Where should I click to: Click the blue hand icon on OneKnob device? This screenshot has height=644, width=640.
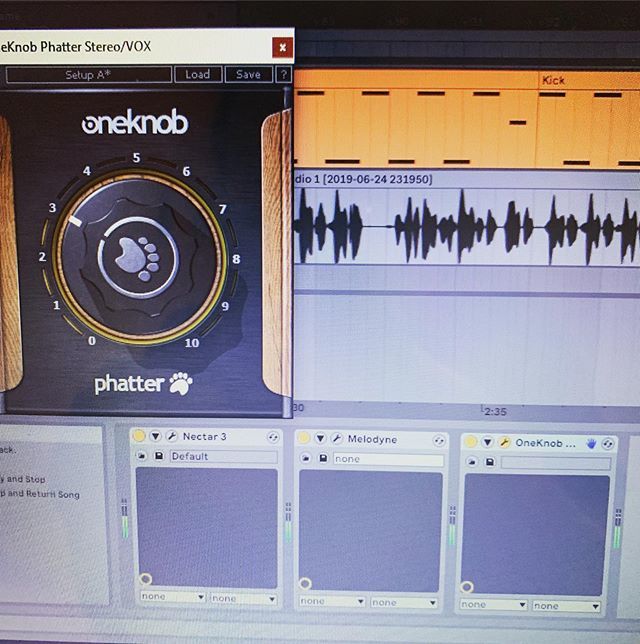click(x=591, y=444)
